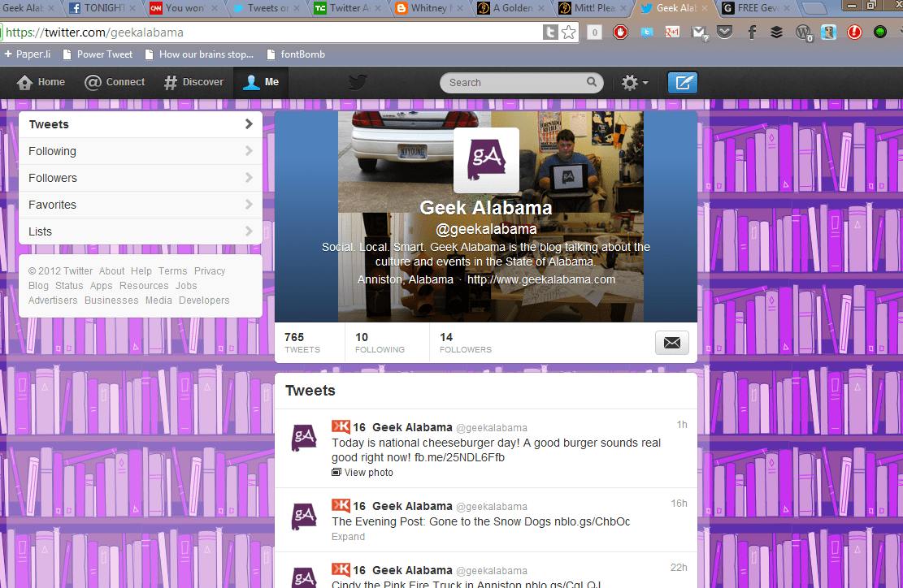Click the Gmail mail checker extension icon
The image size is (903, 588).
[x=699, y=32]
